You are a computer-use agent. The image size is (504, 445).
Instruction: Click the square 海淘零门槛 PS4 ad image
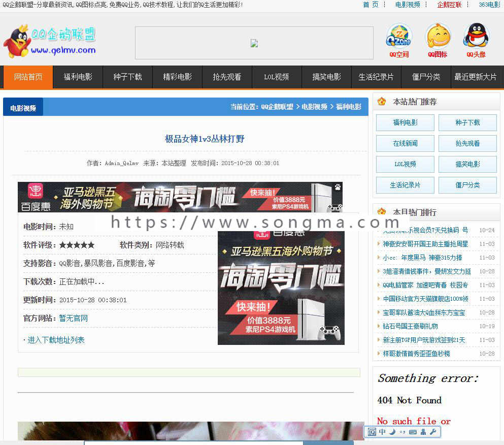coord(281,288)
